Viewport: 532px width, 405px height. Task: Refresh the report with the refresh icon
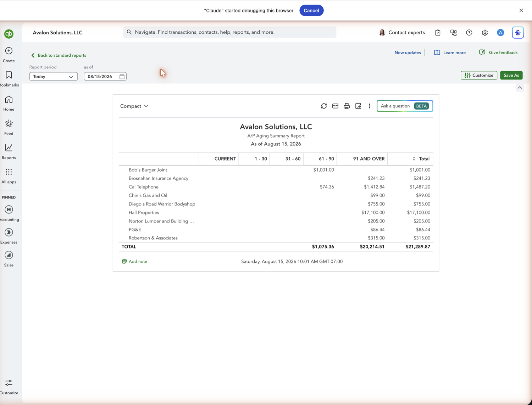[324, 106]
